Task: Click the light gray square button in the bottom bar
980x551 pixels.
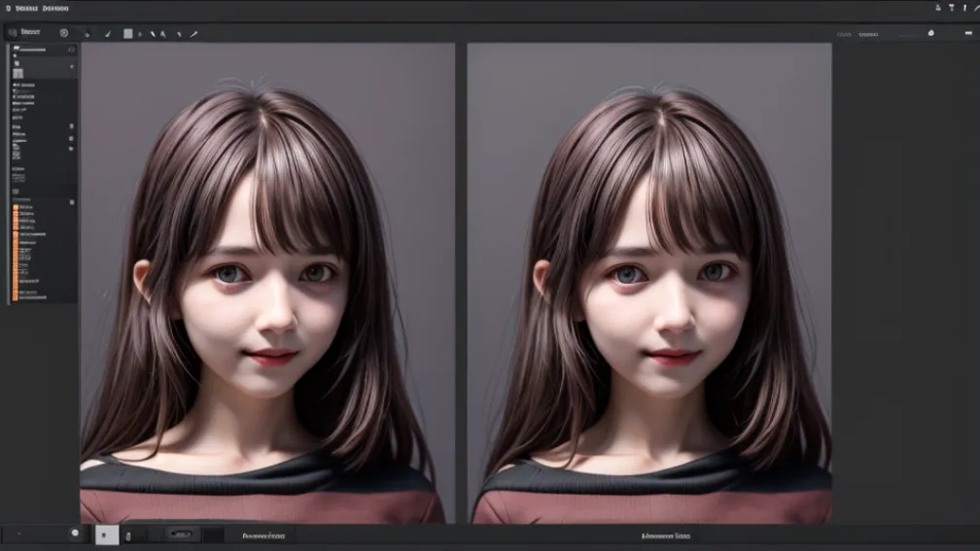Action: coord(107,534)
